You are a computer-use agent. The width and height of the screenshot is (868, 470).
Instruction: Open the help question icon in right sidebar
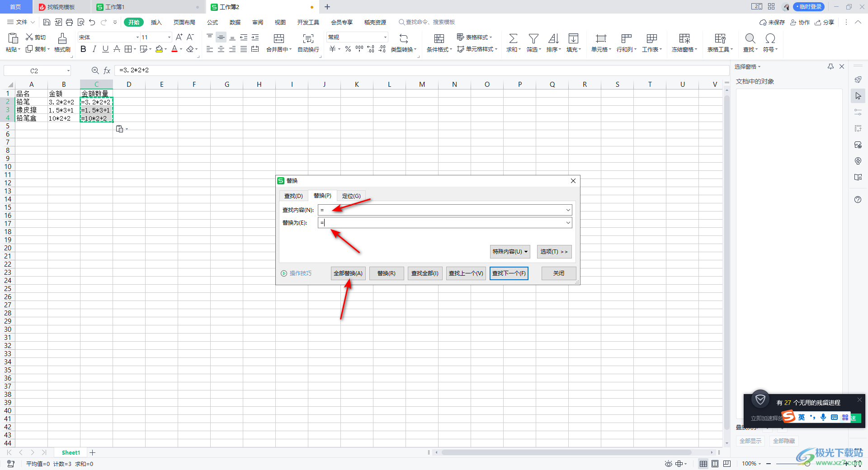858,200
